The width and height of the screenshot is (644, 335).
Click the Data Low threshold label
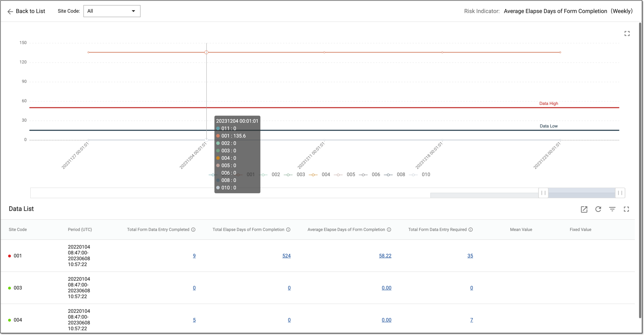[x=549, y=126]
